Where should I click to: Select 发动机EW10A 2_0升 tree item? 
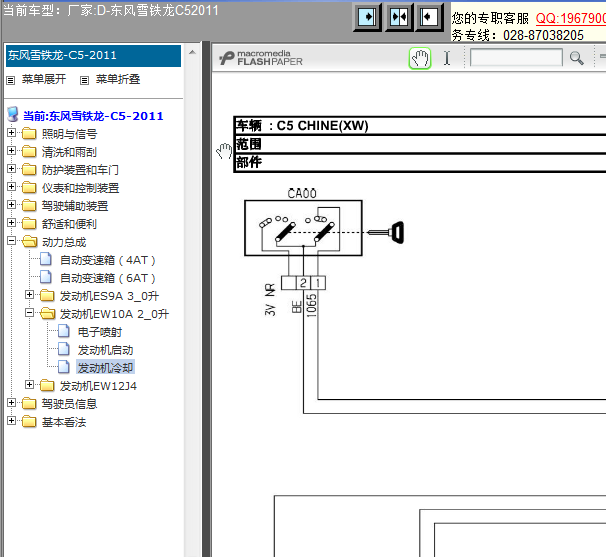click(114, 314)
